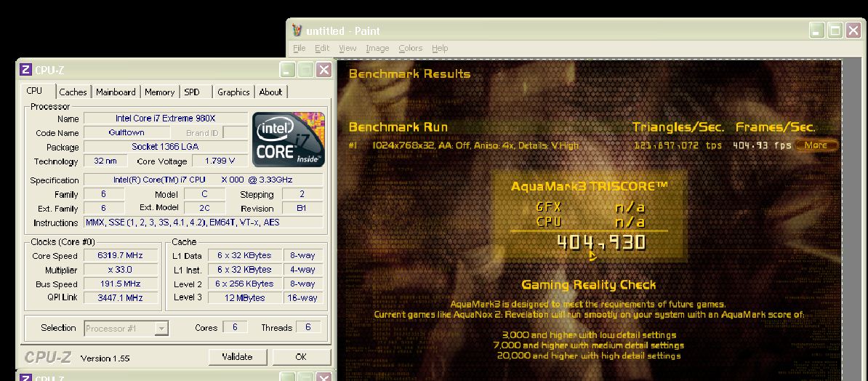
Task: Open the Image menu in Paint
Action: coord(377,48)
